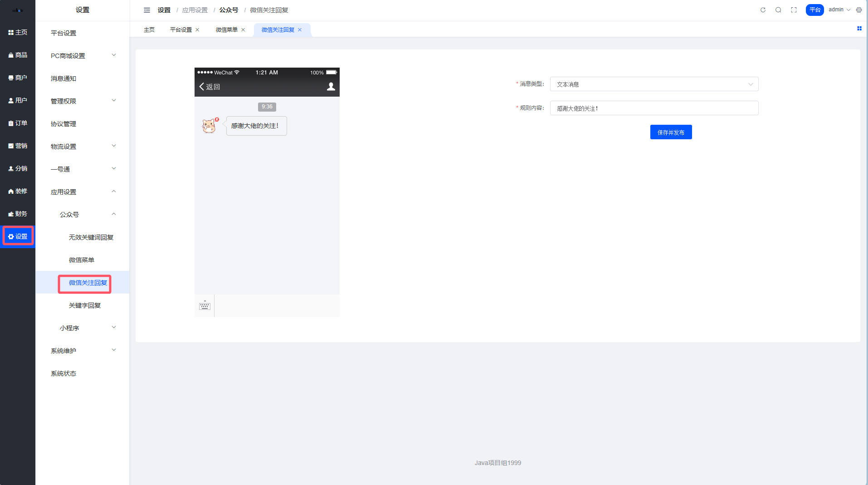Screen dimensions: 868x485
Task: Select 关键字回复 menu item
Action: (x=85, y=305)
